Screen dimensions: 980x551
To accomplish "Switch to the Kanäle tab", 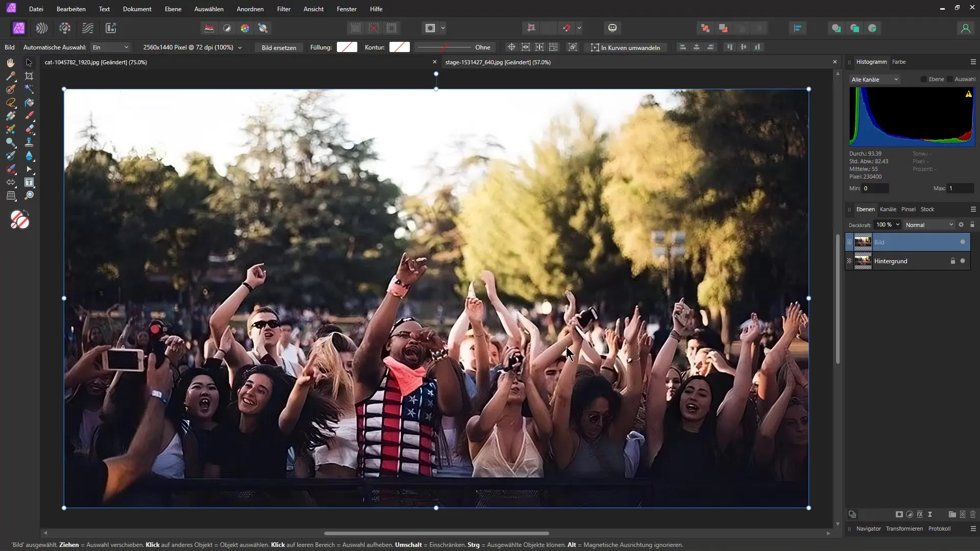I will pos(888,209).
